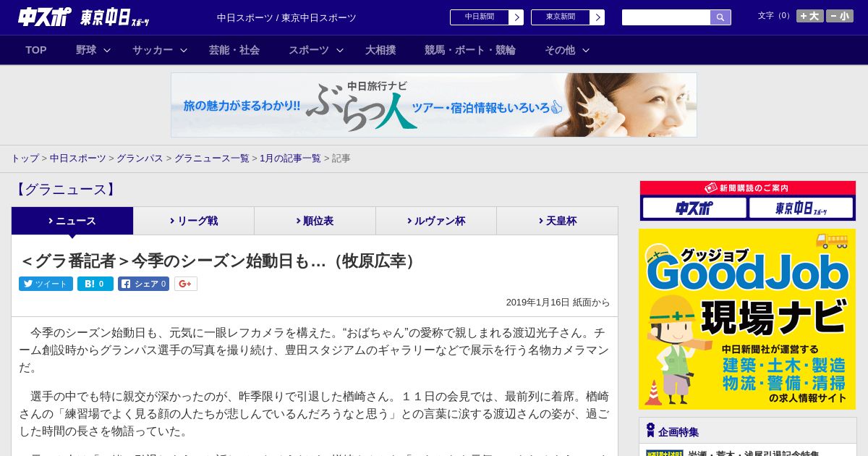Open the スポーツ navigation menu

[309, 50]
